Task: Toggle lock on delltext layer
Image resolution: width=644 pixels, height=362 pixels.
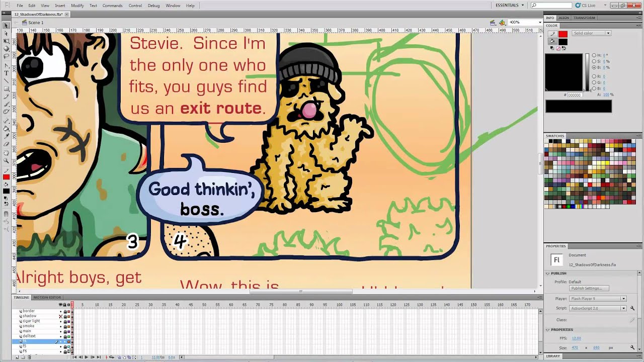Action: point(65,336)
